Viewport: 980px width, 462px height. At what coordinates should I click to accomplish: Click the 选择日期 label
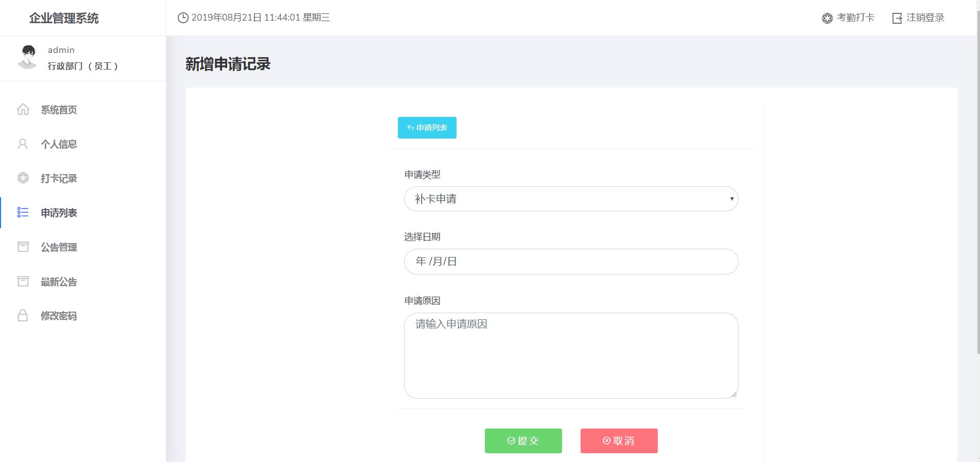pos(423,237)
